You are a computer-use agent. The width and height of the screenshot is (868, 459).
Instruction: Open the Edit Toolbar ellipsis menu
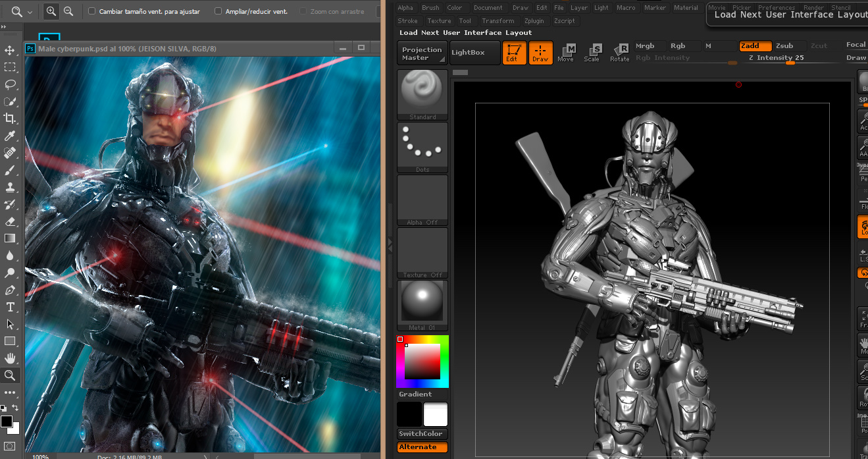coord(10,392)
